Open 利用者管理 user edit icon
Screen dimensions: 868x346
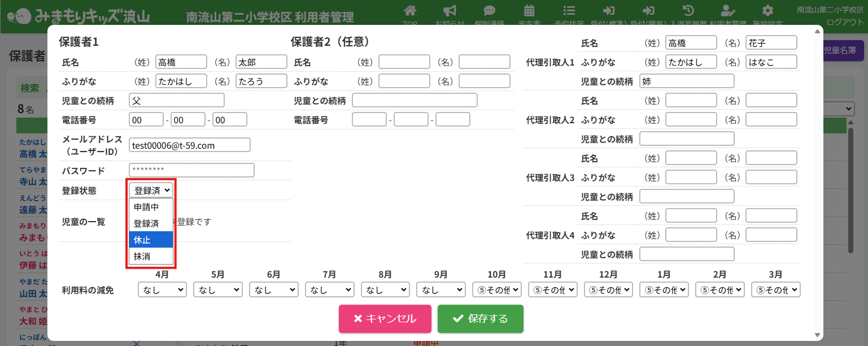[728, 11]
